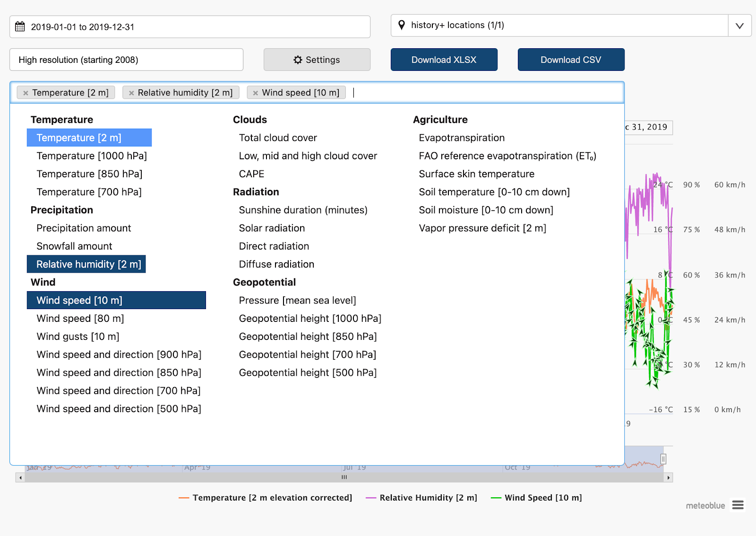Viewport: 756px width, 536px height.
Task: Select Temperature [2 m] option
Action: coord(89,138)
